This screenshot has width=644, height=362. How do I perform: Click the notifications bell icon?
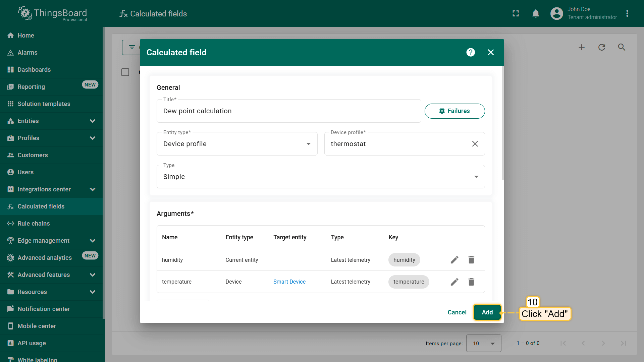536,14
